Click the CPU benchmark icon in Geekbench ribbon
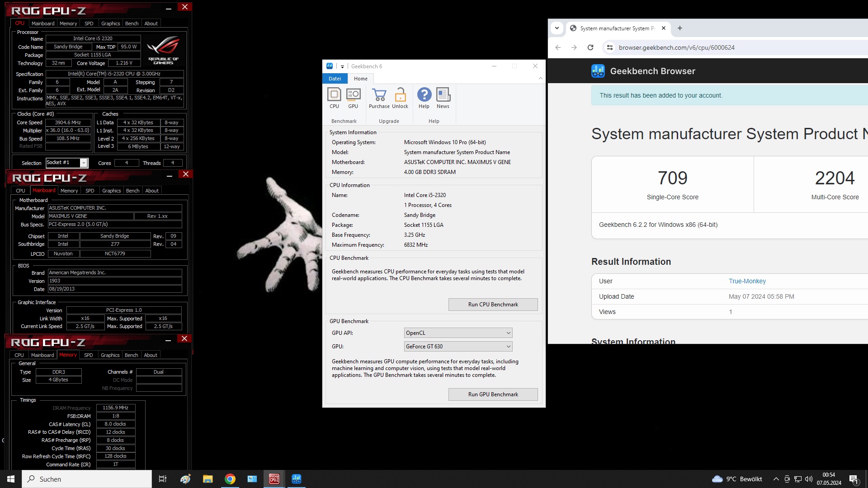The height and width of the screenshot is (488, 868). click(x=334, y=98)
